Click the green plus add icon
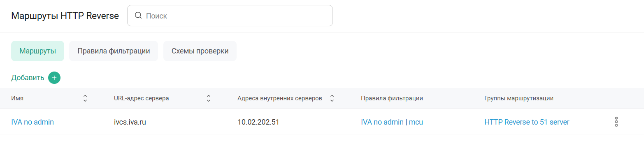This screenshot has width=644, height=162. tap(54, 78)
